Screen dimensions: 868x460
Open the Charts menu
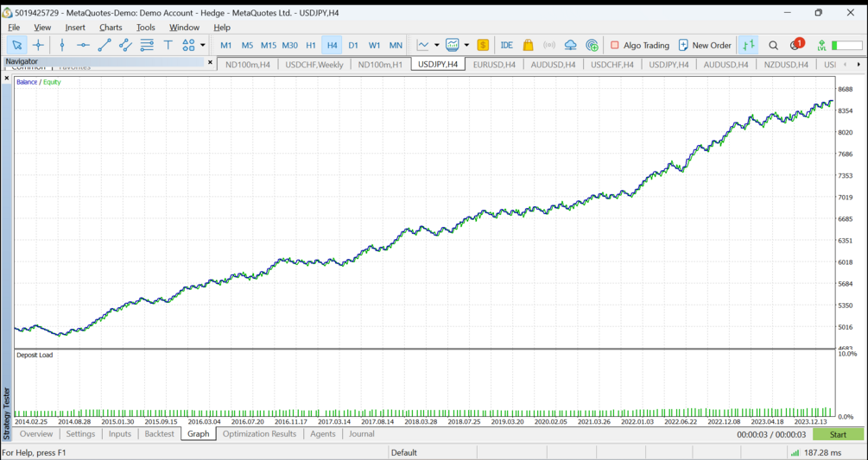pyautogui.click(x=111, y=27)
